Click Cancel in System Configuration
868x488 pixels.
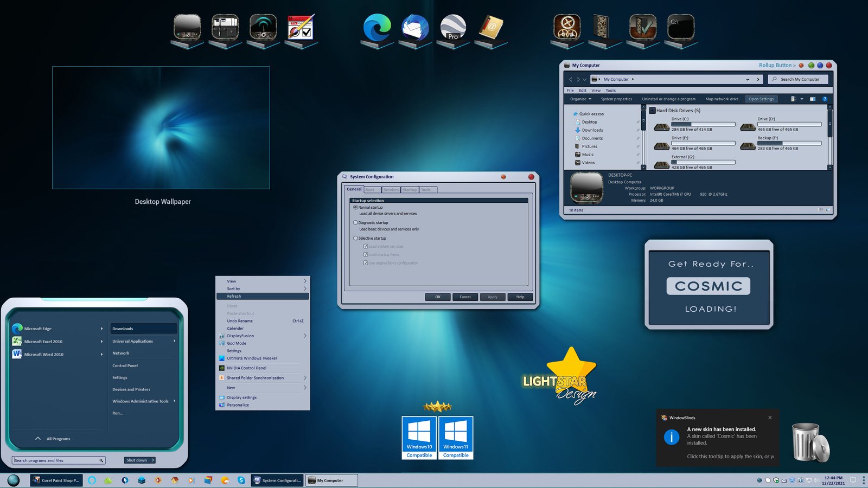coord(465,297)
